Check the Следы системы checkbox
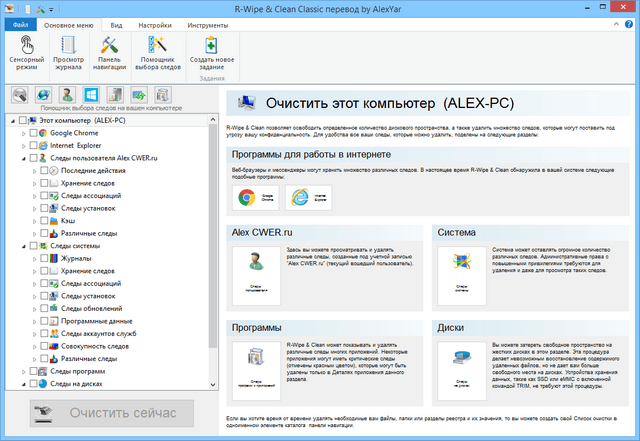 point(33,246)
